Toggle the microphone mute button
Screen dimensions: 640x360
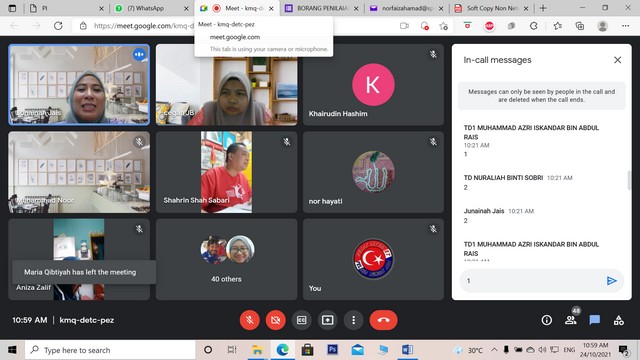click(x=249, y=320)
